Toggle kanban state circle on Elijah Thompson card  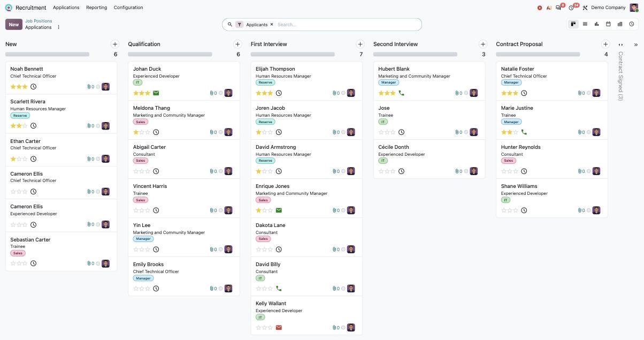click(343, 93)
